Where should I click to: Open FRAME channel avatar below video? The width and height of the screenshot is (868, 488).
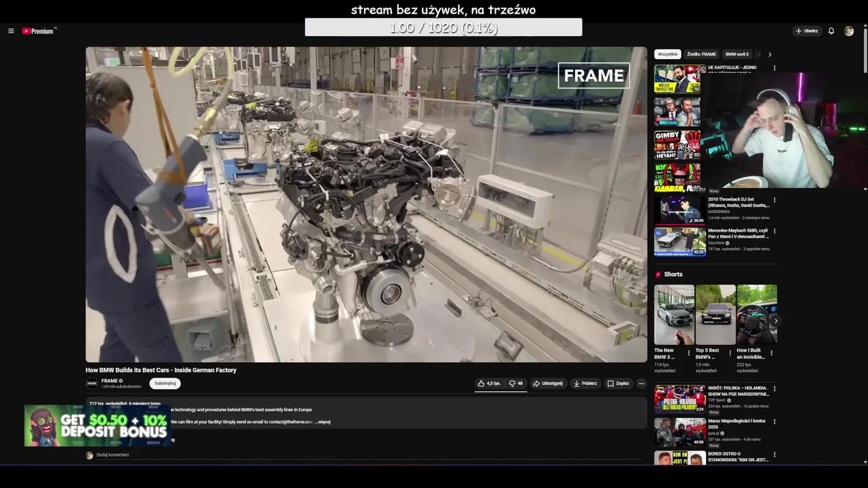tap(92, 383)
